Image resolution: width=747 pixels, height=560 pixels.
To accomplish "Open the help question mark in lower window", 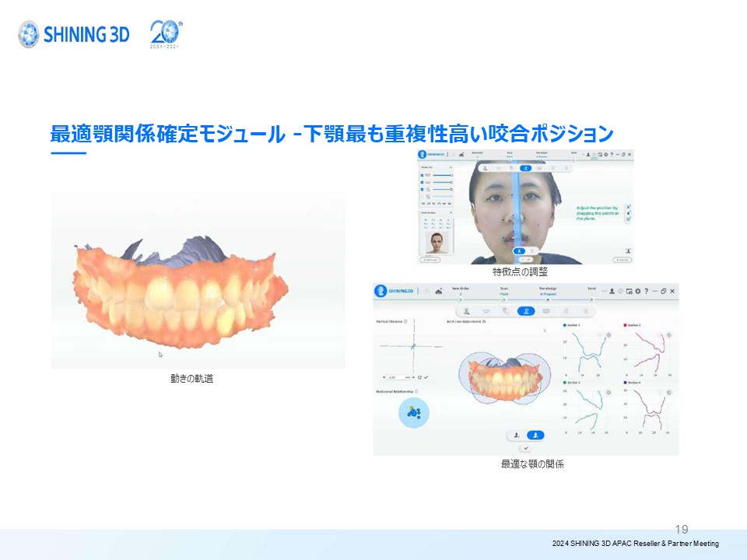I will click(x=646, y=291).
